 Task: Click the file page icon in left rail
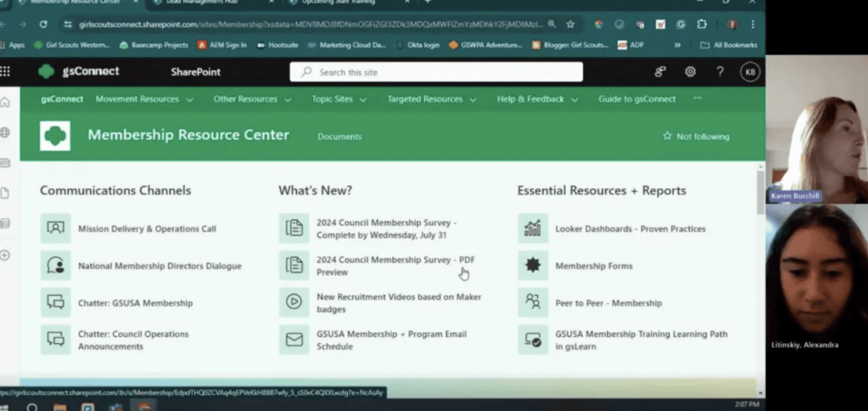5,193
